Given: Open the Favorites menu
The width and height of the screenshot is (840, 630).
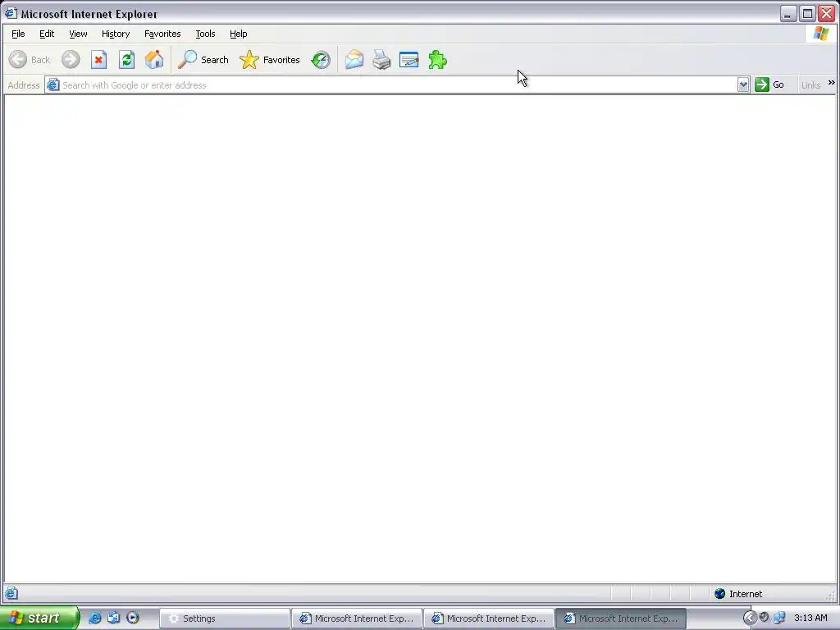Looking at the screenshot, I should pos(162,34).
